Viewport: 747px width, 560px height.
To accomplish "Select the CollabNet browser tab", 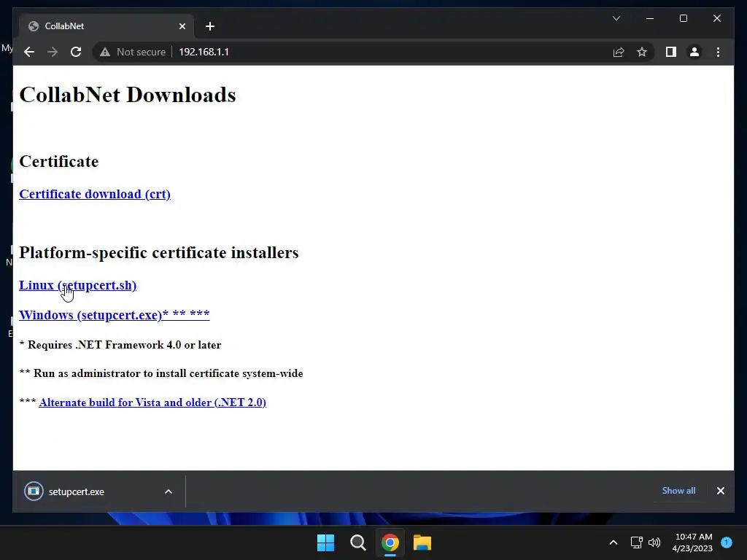I will [x=107, y=26].
